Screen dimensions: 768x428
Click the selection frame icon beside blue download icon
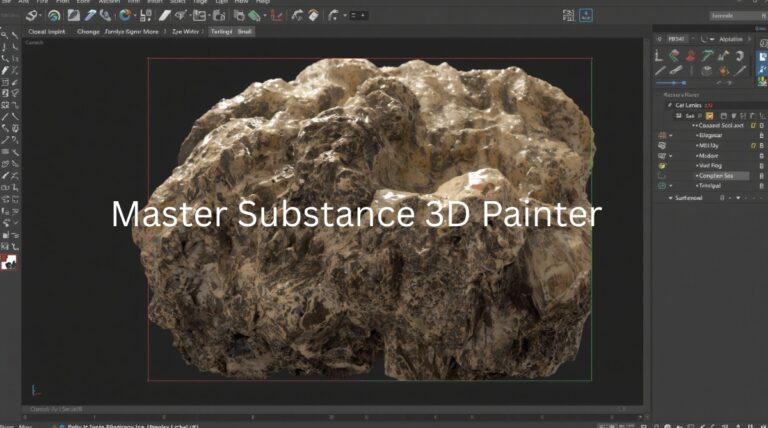568,16
